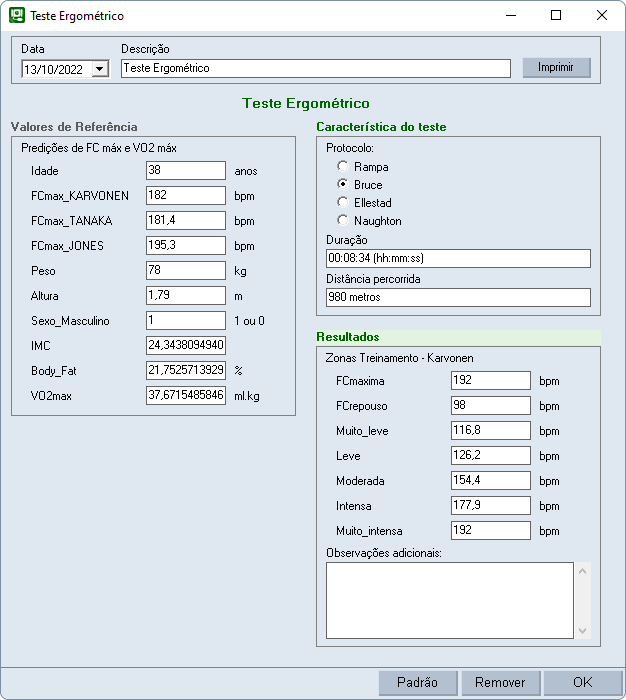This screenshot has height=700, width=626.
Task: Click the Observações adicionais text area
Action: (x=449, y=600)
